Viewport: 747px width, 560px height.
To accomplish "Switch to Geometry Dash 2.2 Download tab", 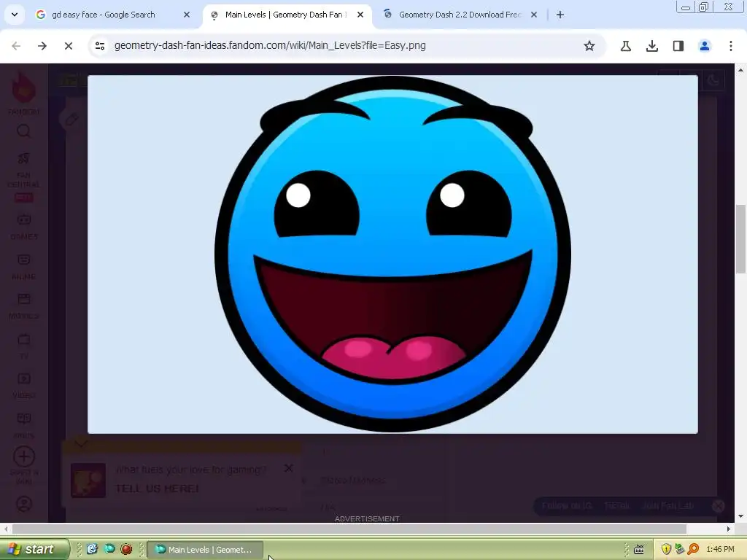I will [x=460, y=15].
